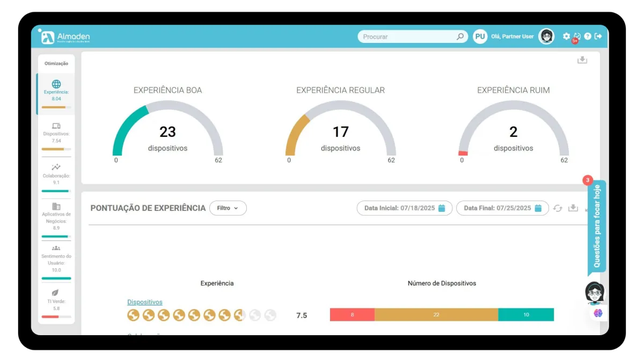Click the Experiência Regular gauge showing 17
The width and height of the screenshot is (644, 362).
pyautogui.click(x=341, y=129)
